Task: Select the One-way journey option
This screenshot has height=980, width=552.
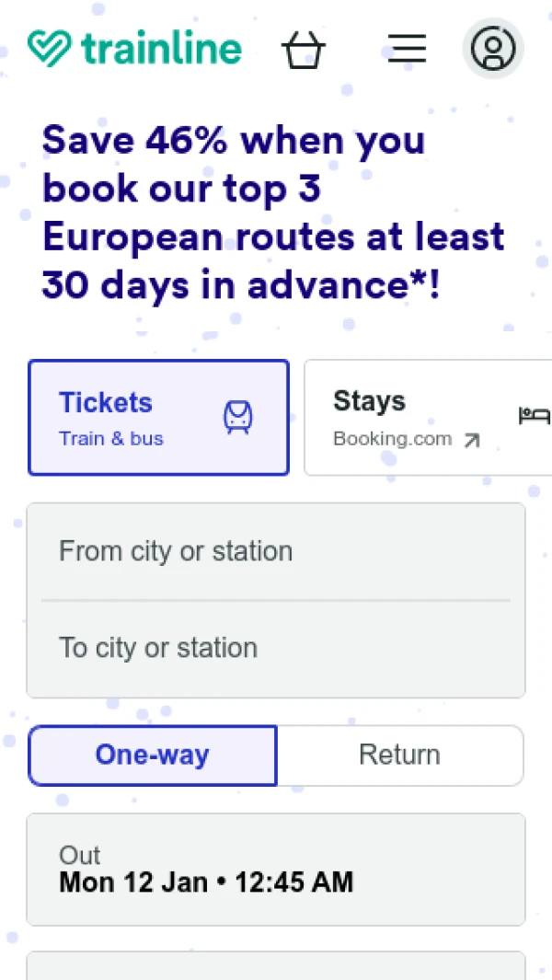Action: [153, 755]
